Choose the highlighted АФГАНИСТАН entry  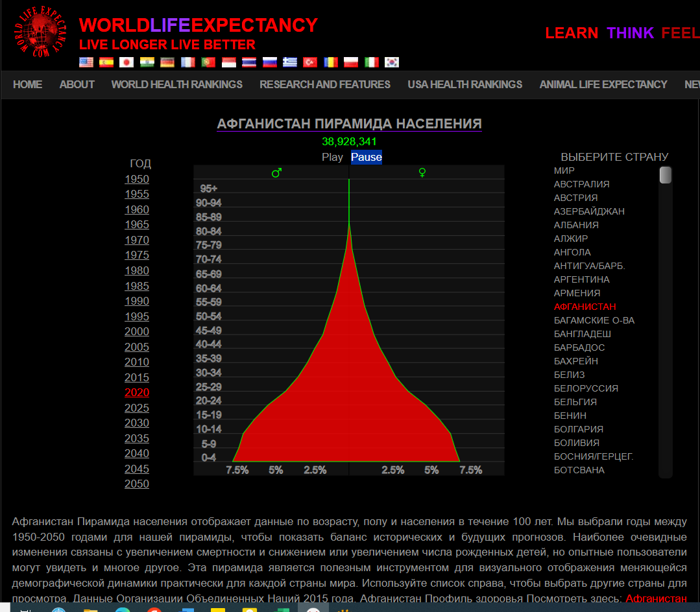[585, 307]
